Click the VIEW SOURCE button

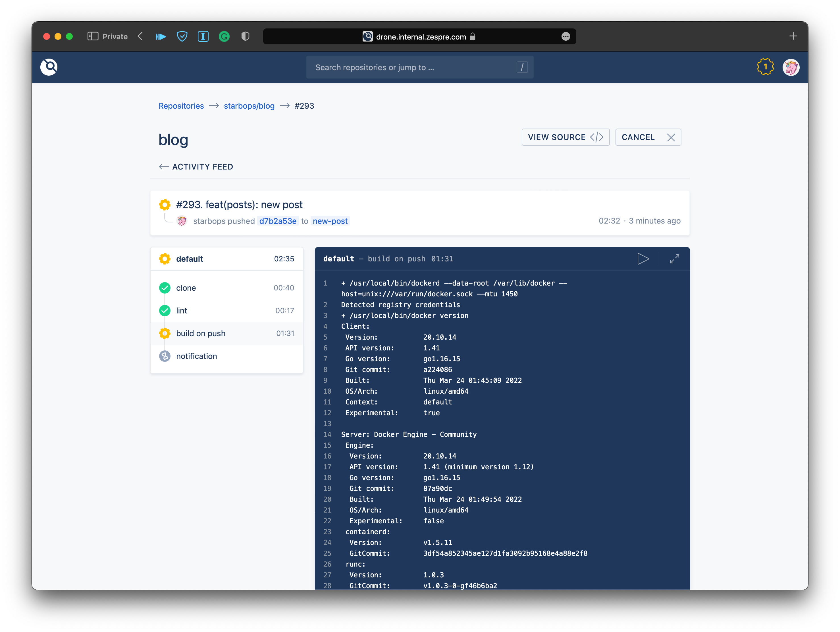pyautogui.click(x=565, y=137)
